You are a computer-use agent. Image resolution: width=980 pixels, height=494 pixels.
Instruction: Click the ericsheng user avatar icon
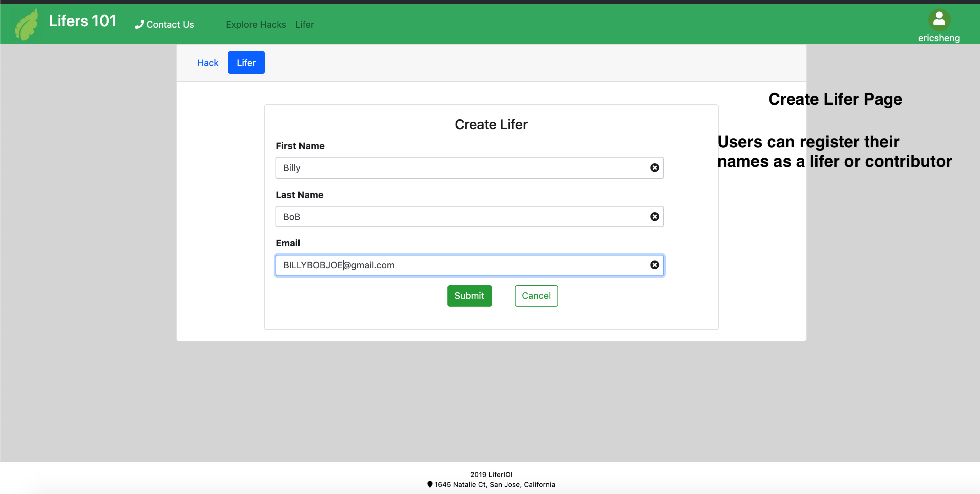click(x=938, y=20)
